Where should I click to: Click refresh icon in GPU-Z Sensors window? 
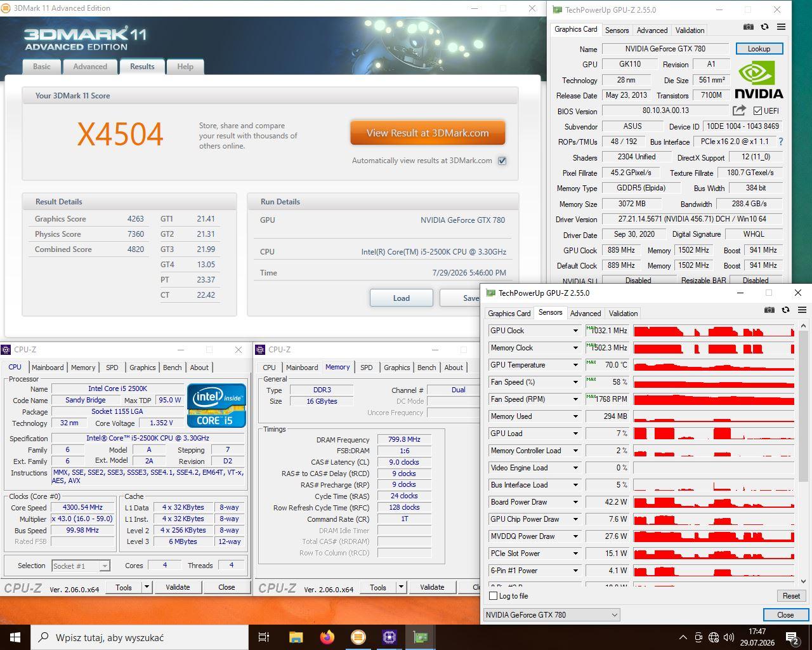(785, 310)
